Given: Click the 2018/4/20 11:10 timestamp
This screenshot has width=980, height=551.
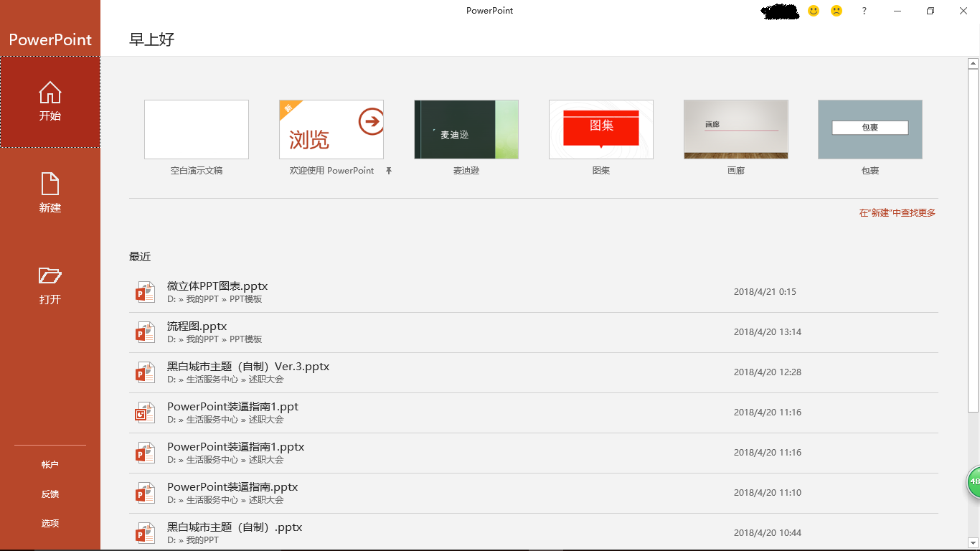Looking at the screenshot, I should point(768,493).
